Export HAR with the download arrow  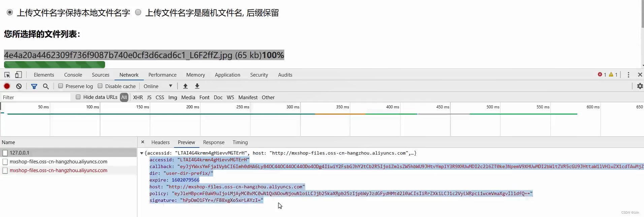coord(197,86)
